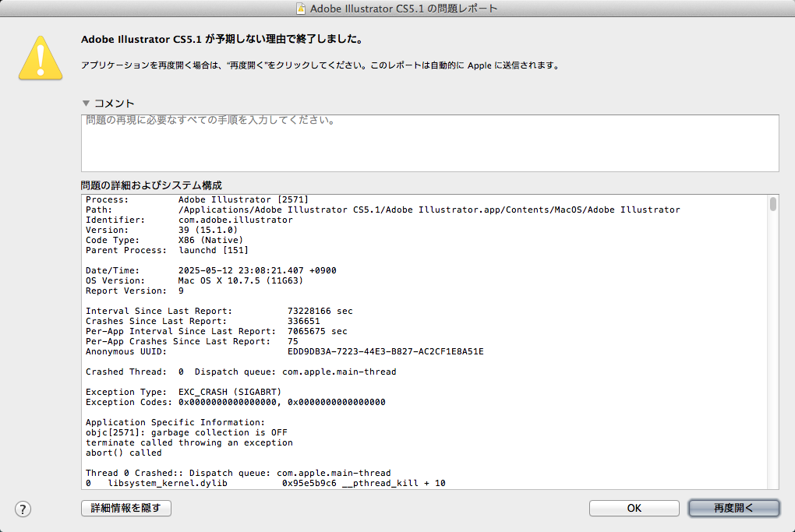Click the Anonymous UUID value EDD9DB3A-7223-44E3

click(x=385, y=351)
